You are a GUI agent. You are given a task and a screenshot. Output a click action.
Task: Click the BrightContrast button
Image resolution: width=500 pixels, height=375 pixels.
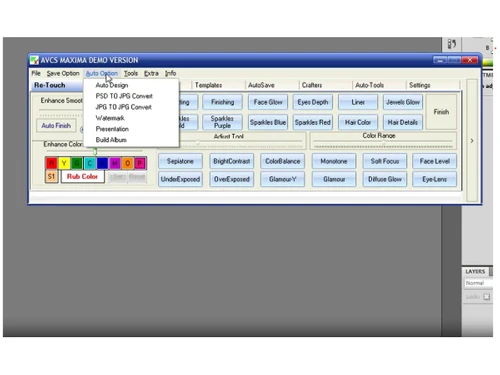point(232,161)
